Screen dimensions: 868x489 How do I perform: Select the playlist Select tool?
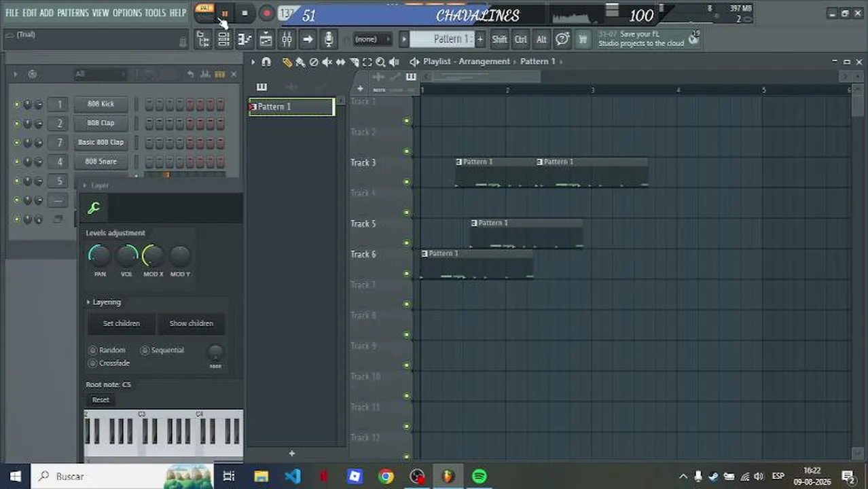pyautogui.click(x=367, y=62)
